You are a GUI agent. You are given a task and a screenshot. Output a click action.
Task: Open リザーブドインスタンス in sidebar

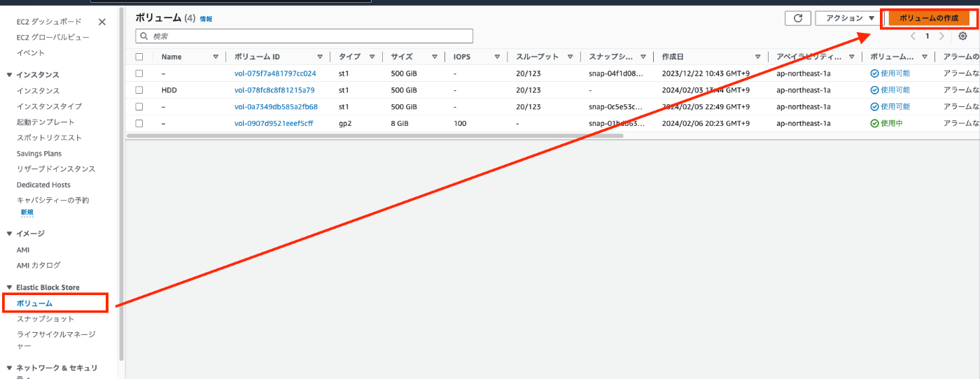tap(56, 169)
